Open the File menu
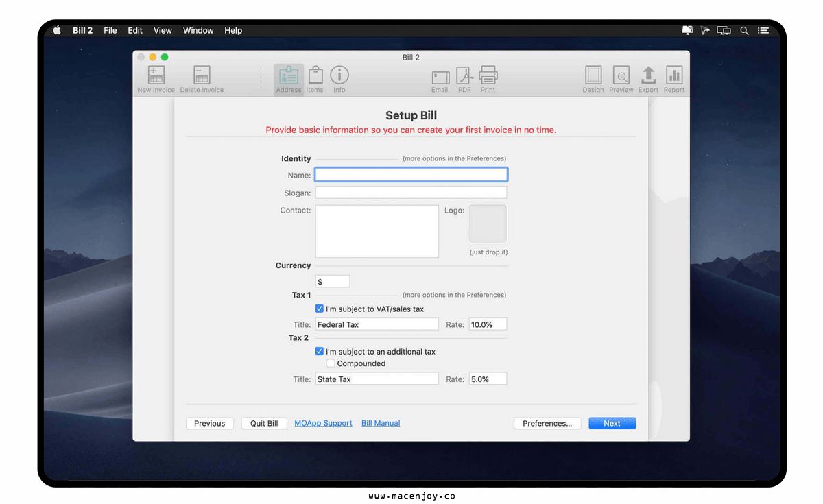The height and width of the screenshot is (504, 823). point(110,31)
